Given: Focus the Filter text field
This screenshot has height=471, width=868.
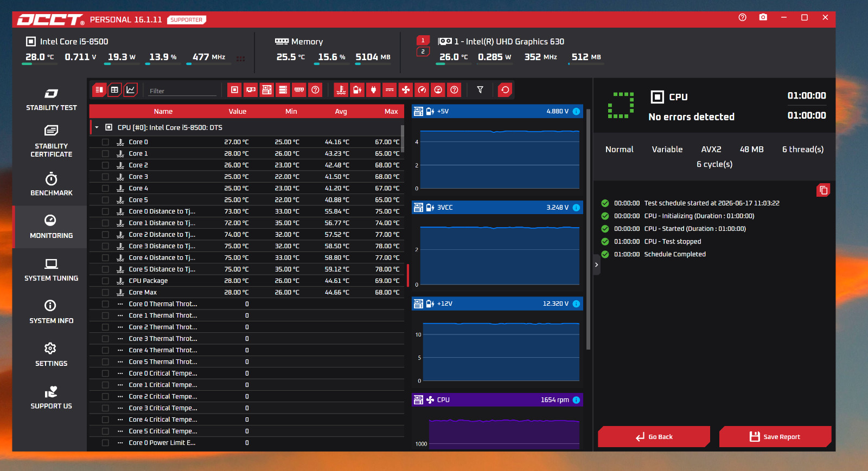Looking at the screenshot, I should point(182,91).
